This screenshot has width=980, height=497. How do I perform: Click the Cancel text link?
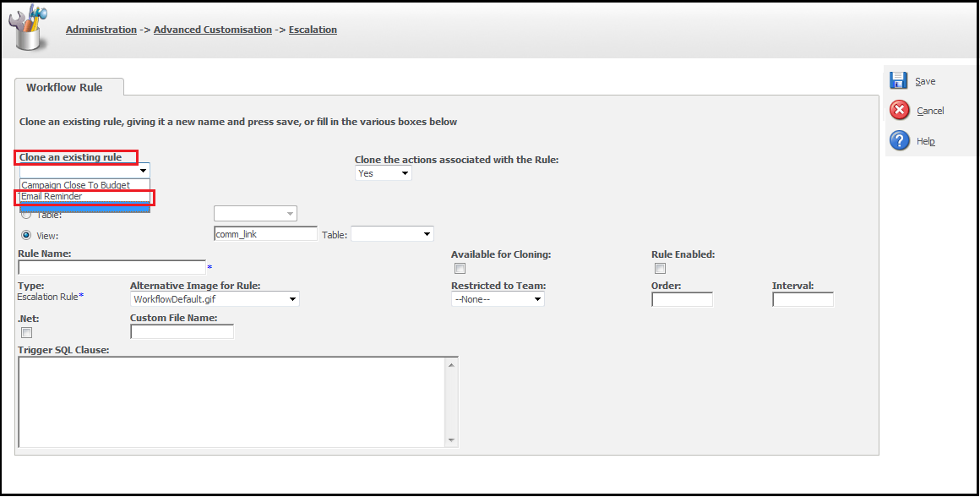point(930,111)
